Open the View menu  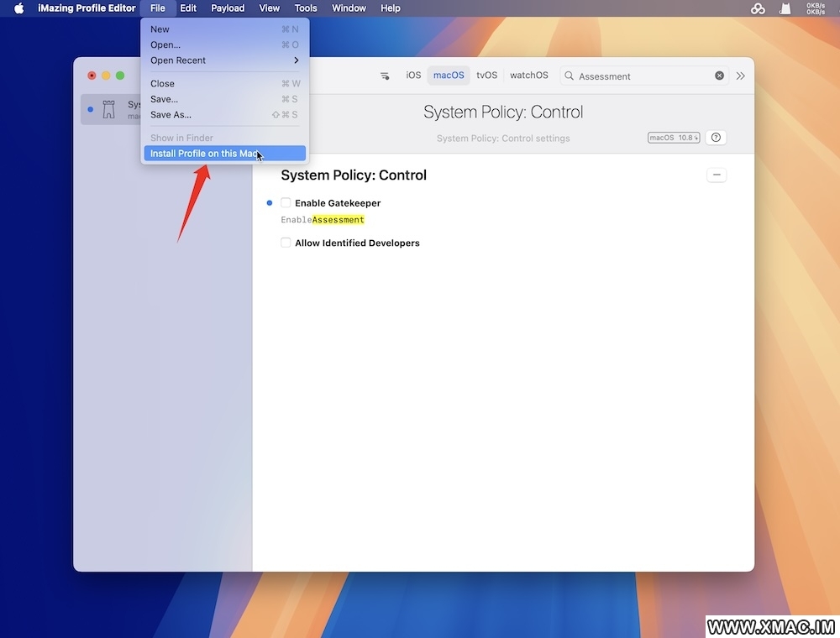point(269,8)
